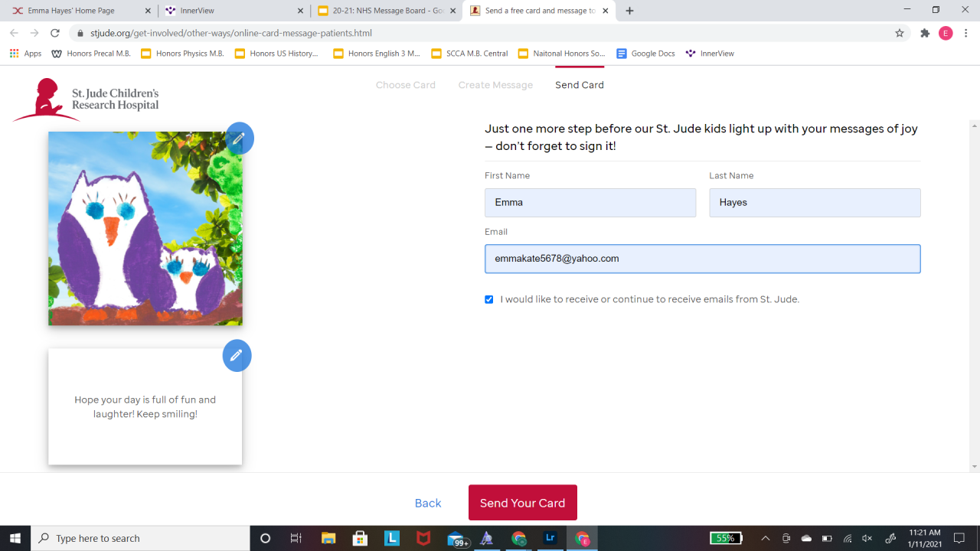Switch to the Create Message step
Viewport: 980px width, 551px height.
point(495,85)
